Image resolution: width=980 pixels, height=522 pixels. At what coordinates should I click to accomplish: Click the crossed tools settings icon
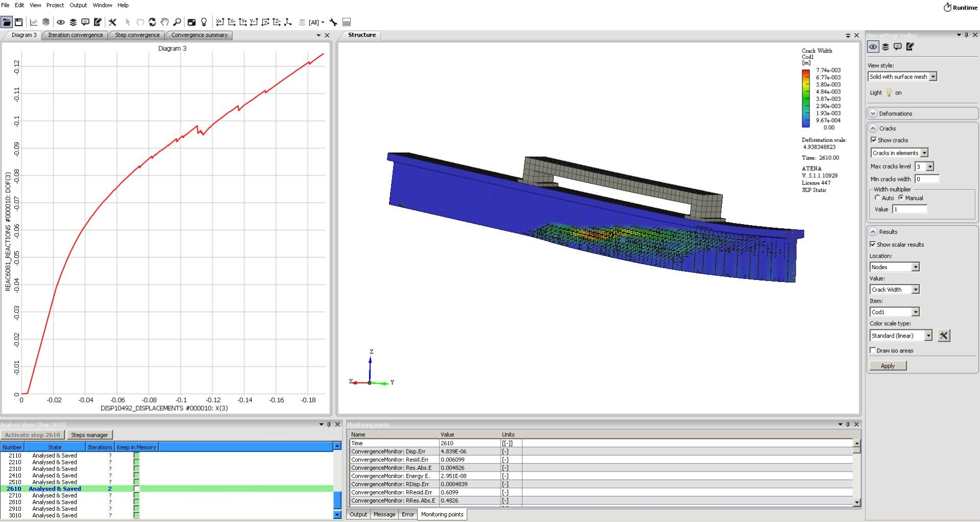pyautogui.click(x=112, y=22)
